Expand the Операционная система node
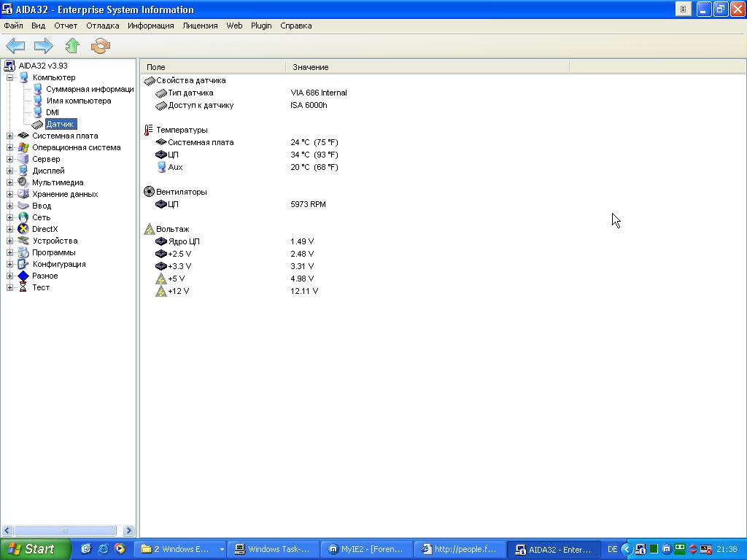747x560 pixels. pyautogui.click(x=9, y=147)
